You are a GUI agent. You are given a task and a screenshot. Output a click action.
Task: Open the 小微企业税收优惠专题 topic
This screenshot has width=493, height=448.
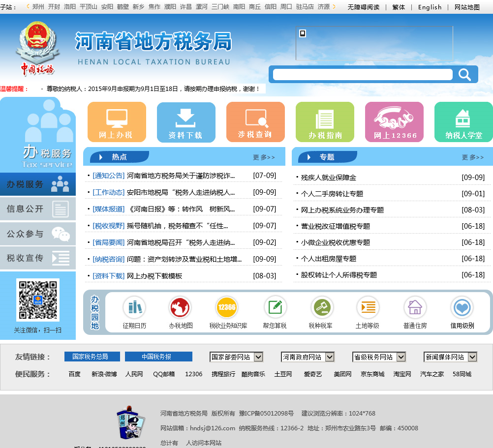pyautogui.click(x=336, y=242)
